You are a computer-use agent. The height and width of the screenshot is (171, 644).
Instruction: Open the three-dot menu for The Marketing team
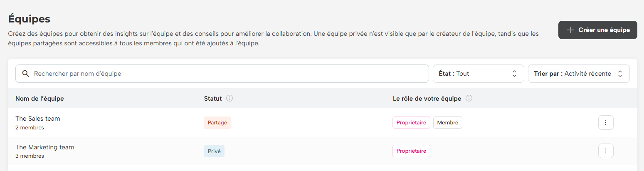coord(606,151)
